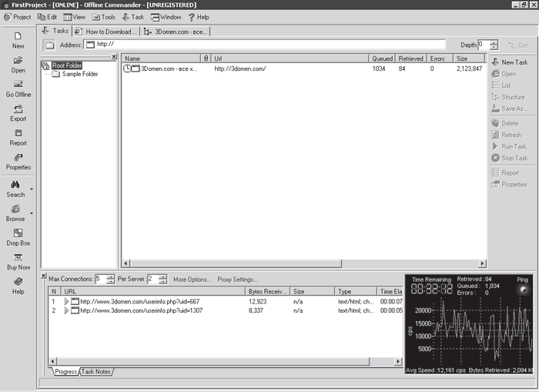Sort tasks by Size column header
Screen dimensions: 539x392
(469, 59)
